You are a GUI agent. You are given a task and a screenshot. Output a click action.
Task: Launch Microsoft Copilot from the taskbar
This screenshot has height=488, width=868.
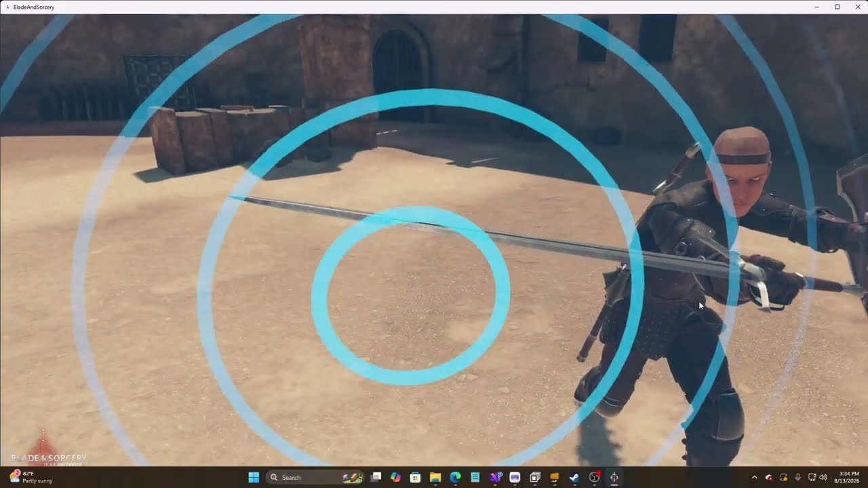coord(396,477)
